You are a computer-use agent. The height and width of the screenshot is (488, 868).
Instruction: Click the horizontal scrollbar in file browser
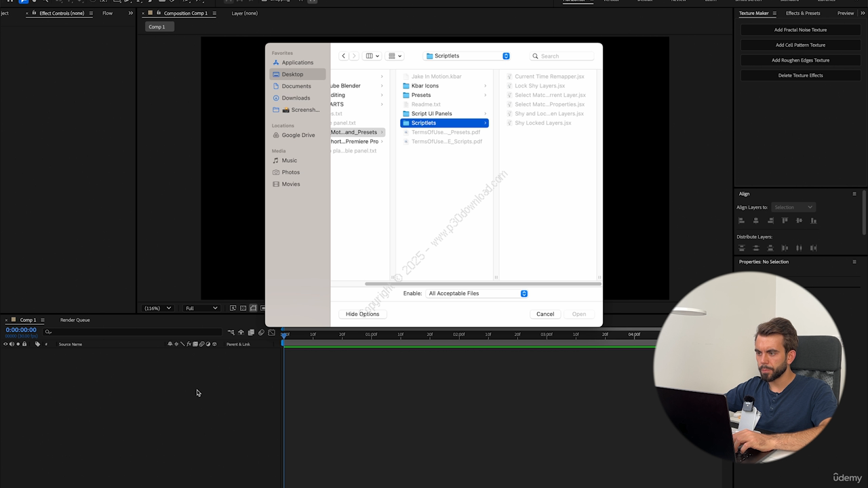pyautogui.click(x=482, y=284)
